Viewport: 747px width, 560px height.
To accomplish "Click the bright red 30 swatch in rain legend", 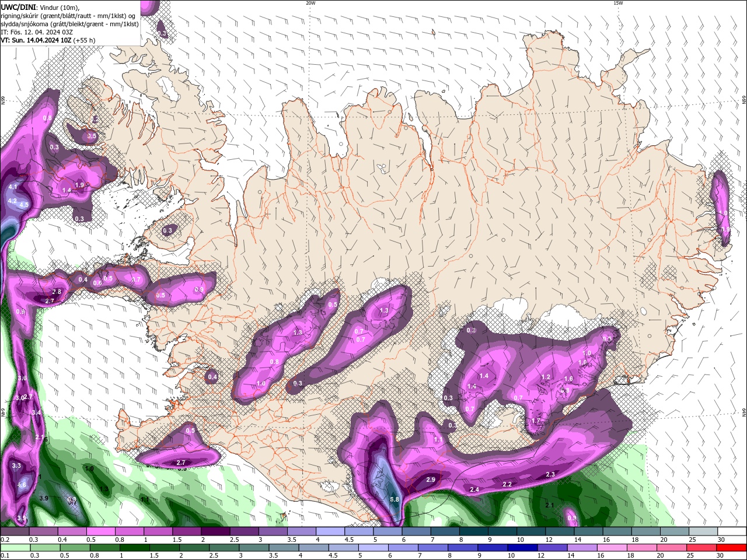I will click(731, 548).
